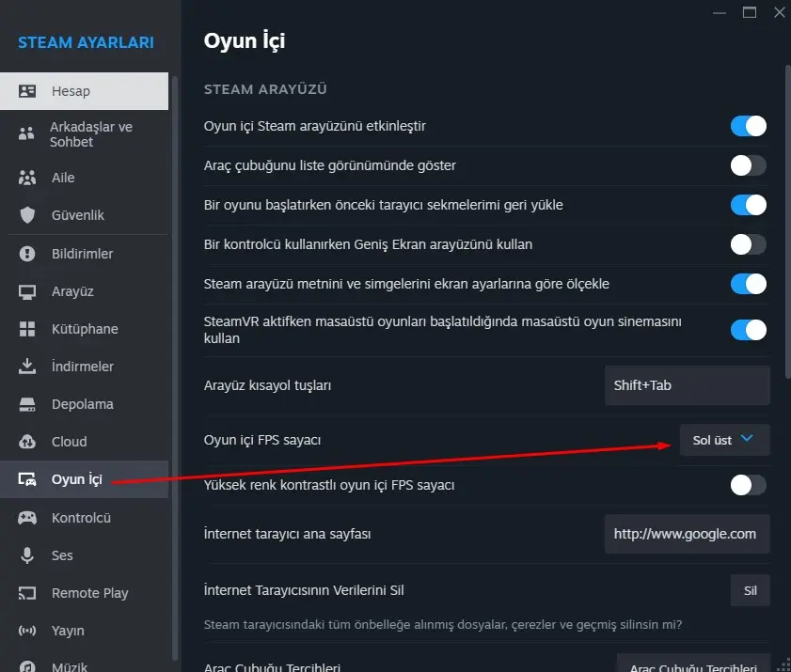Click the Shift+Tab shortcut key field

(x=688, y=385)
